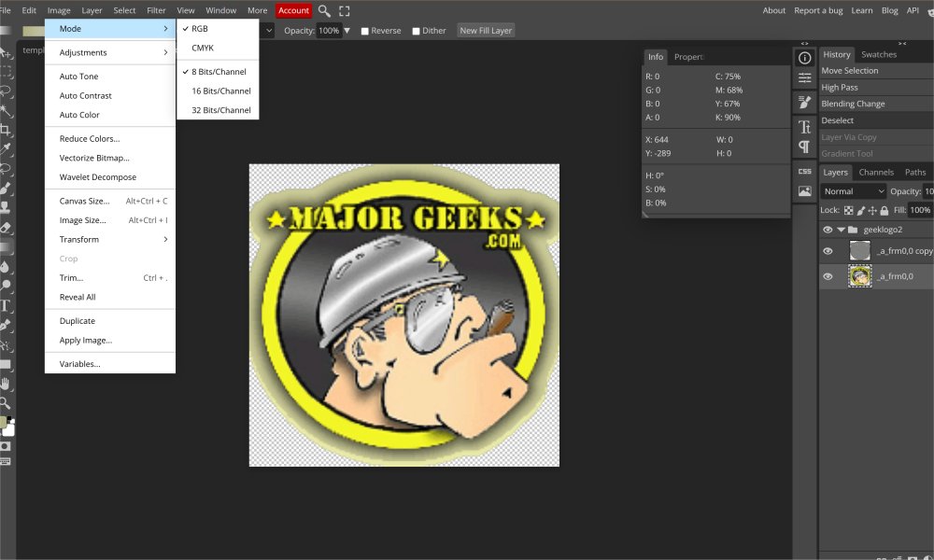The width and height of the screenshot is (934, 560).
Task: Open the CSS panel icon
Action: coord(804,171)
